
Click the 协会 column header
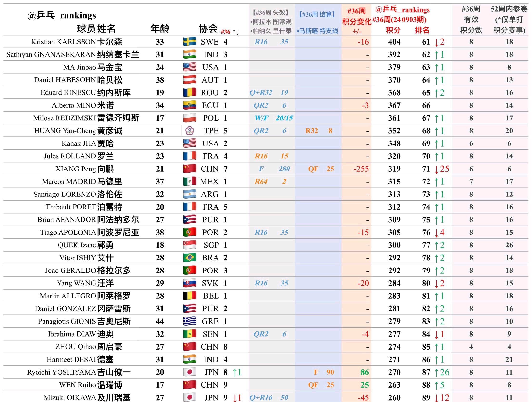tap(208, 29)
